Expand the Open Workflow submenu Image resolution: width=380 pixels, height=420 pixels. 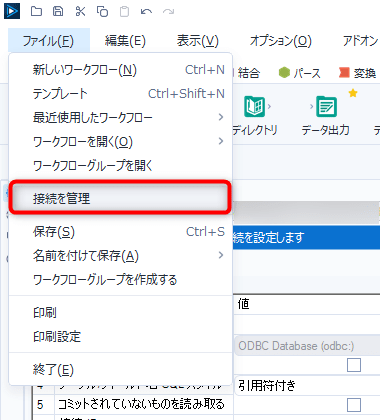pyautogui.click(x=120, y=142)
